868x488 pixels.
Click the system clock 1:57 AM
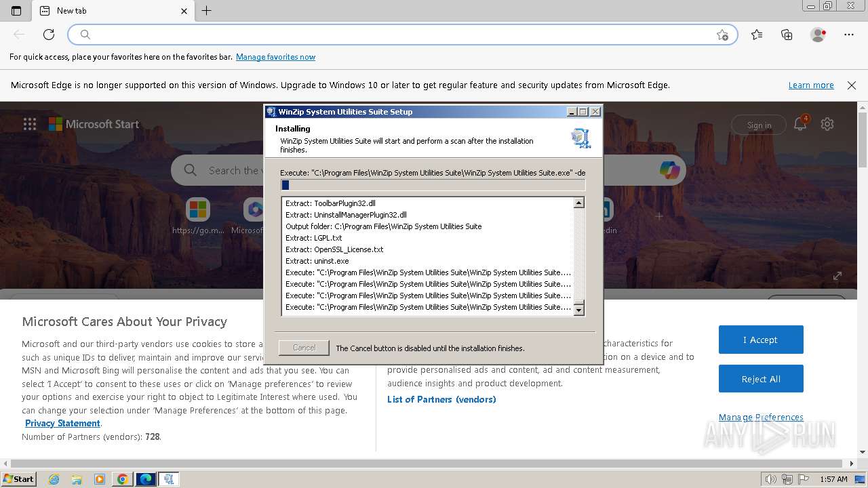coord(833,479)
